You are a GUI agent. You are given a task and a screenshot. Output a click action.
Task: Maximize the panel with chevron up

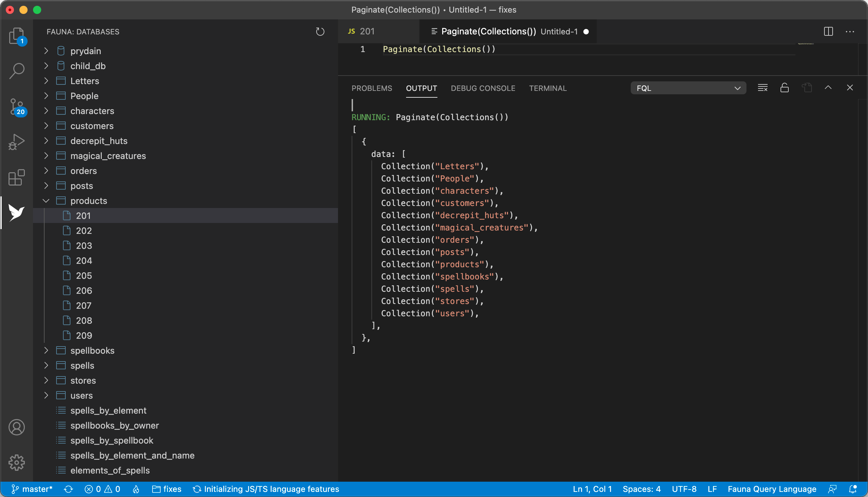[828, 88]
